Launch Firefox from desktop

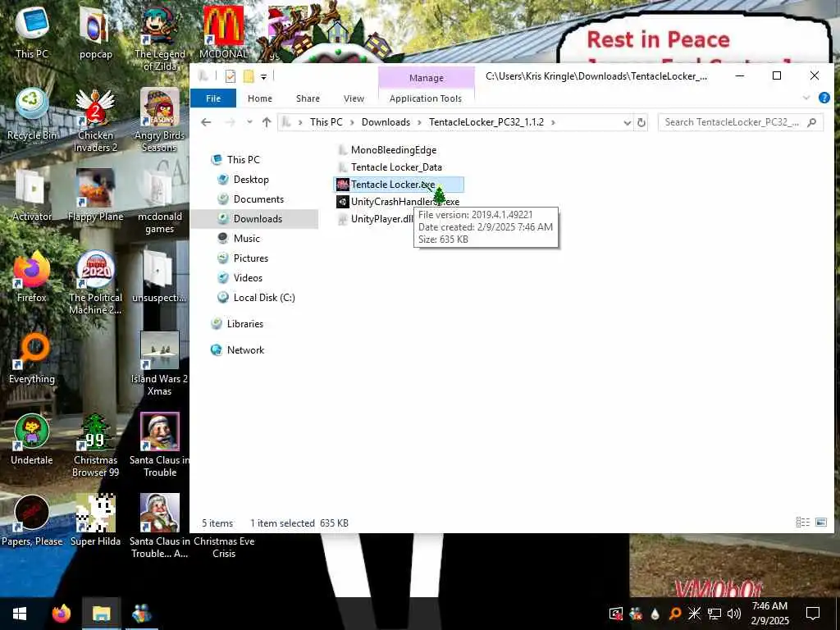click(32, 276)
